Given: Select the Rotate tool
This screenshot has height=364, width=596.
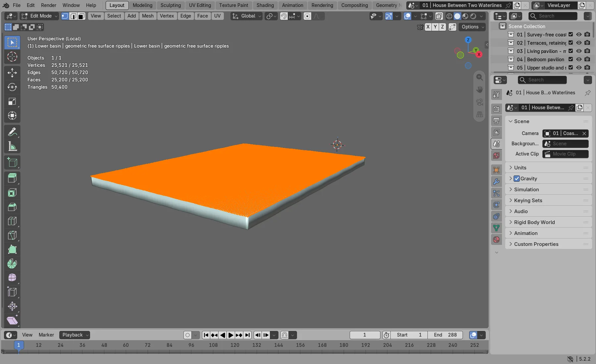Looking at the screenshot, I should (x=12, y=87).
